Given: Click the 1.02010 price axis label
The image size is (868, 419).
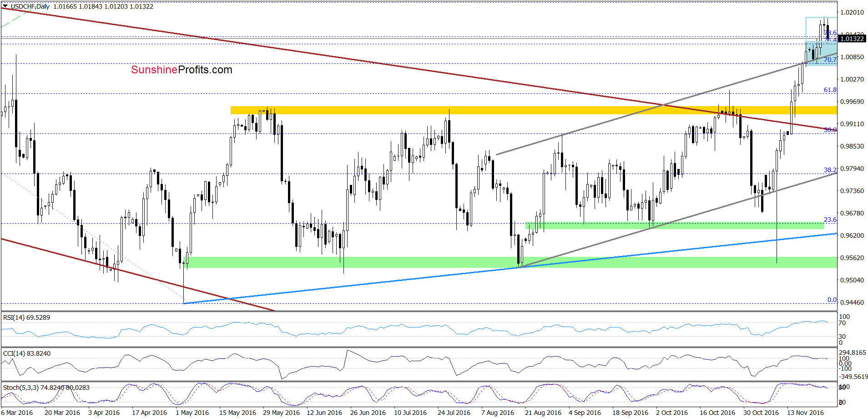Looking at the screenshot, I should [852, 12].
